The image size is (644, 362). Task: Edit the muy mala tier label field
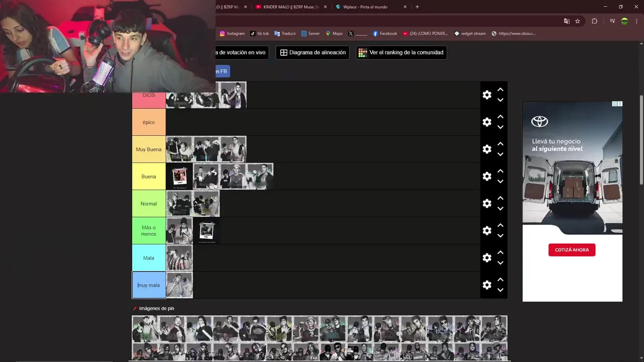tap(148, 285)
